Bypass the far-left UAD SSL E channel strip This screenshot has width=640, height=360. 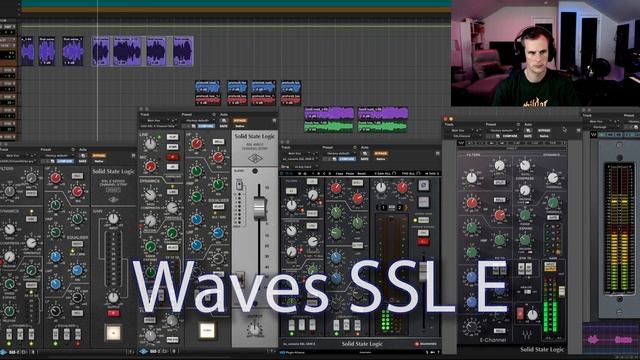[98, 156]
